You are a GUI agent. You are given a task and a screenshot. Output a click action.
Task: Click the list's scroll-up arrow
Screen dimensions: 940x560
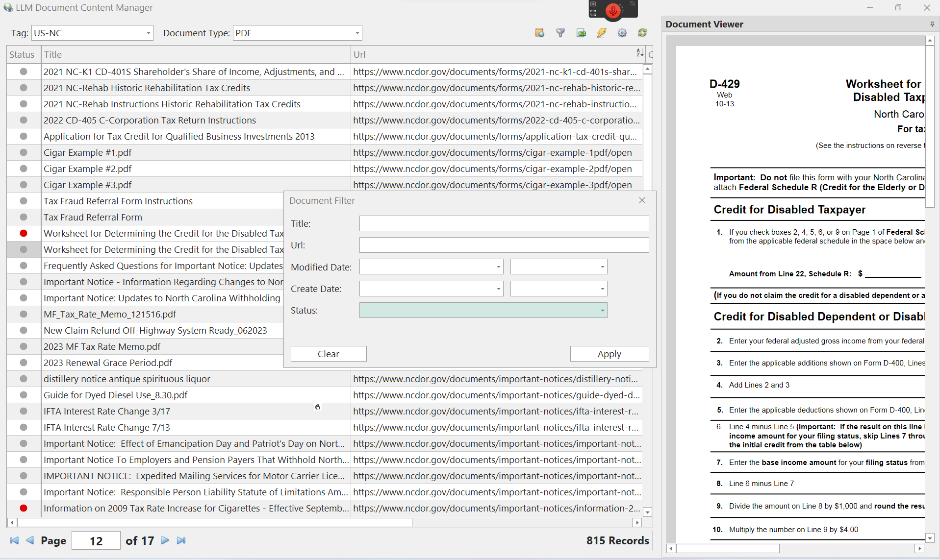648,69
